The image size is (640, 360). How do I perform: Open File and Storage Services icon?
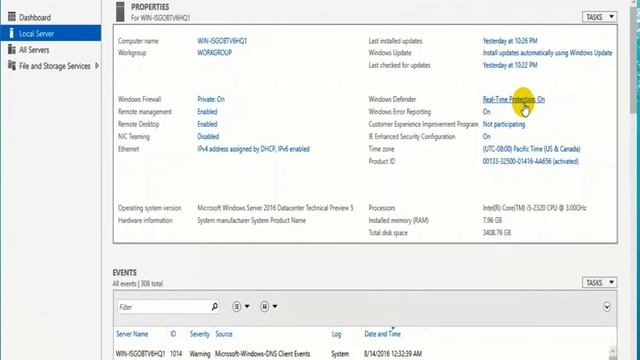(12, 65)
